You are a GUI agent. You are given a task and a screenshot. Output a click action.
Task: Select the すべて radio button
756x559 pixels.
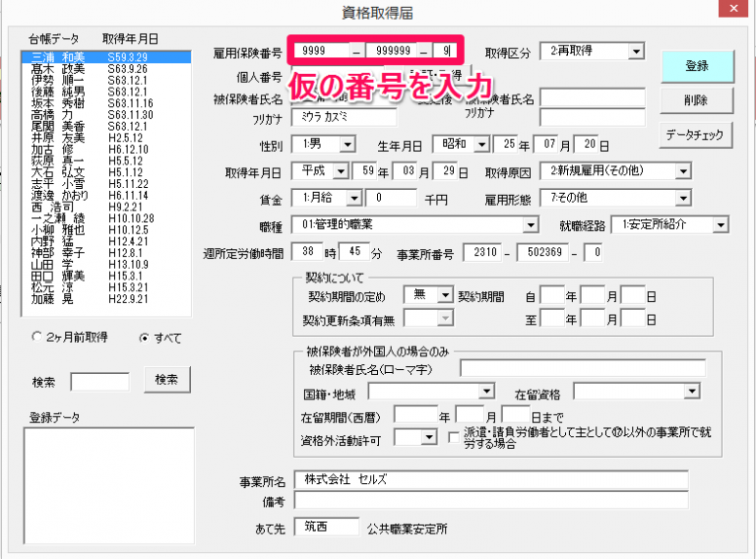pos(144,338)
